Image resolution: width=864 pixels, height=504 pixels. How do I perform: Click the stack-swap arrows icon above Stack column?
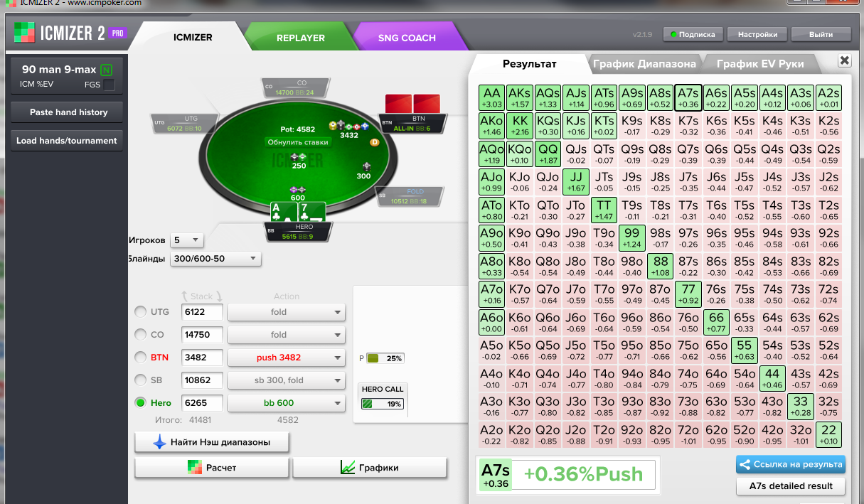(201, 296)
